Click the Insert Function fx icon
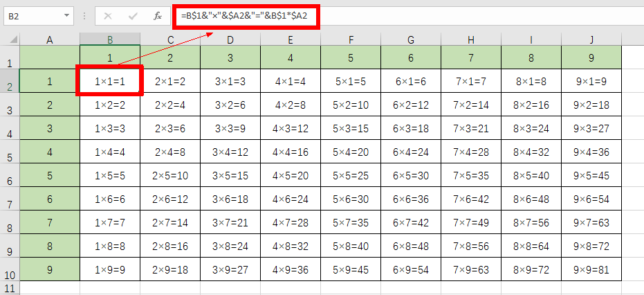This screenshot has height=295, width=644. coord(158,15)
